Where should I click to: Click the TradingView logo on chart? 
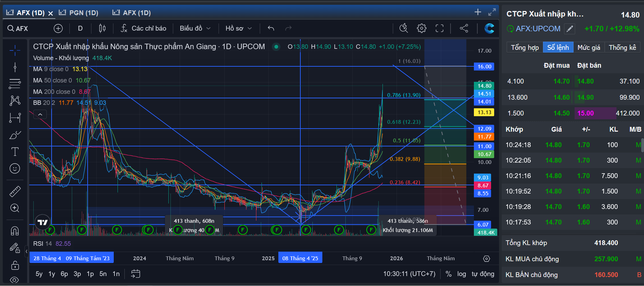43,222
